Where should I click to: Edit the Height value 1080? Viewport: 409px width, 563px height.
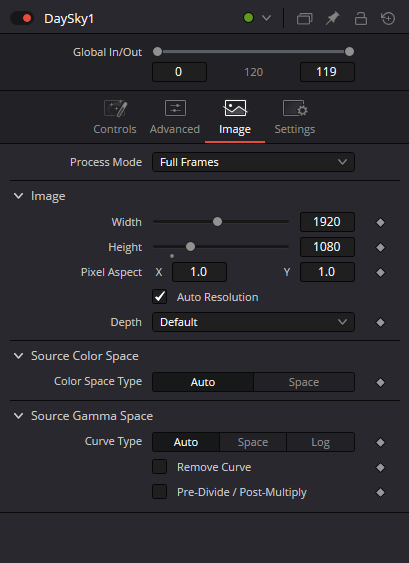click(x=327, y=247)
